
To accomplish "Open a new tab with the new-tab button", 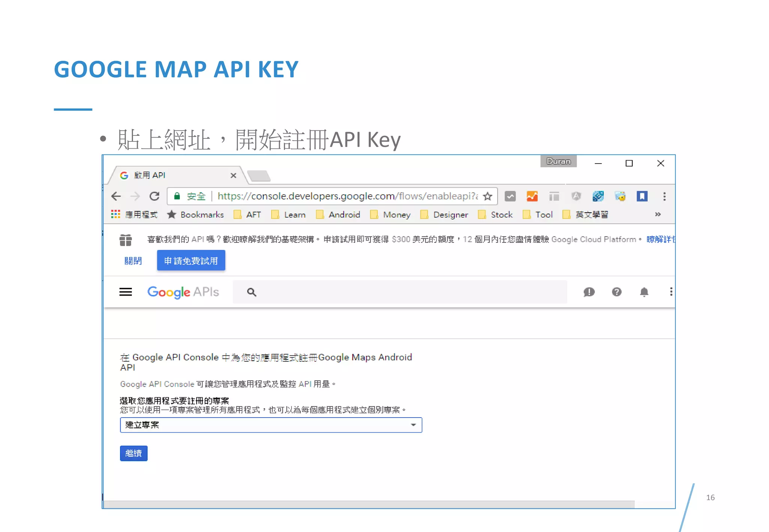I will pos(259,175).
